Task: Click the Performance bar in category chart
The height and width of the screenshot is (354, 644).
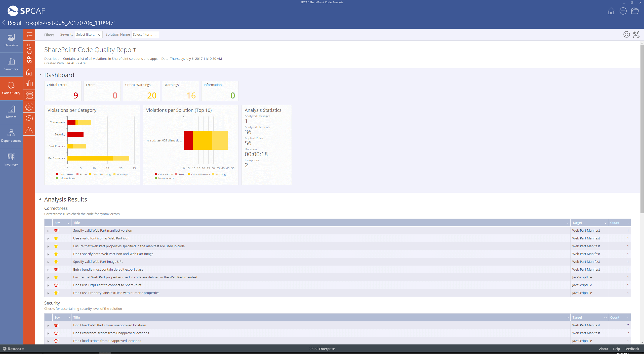Action: pos(98,158)
